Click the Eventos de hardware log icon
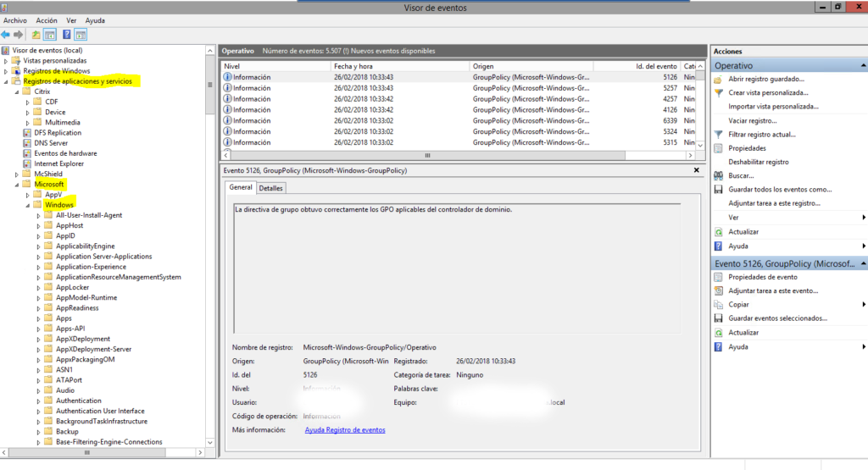Viewport: 868px width, 470px height. [27, 154]
